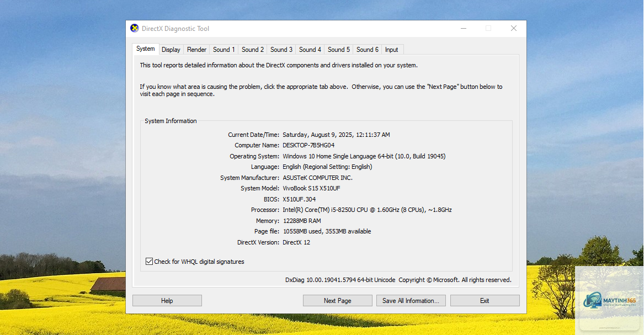Click the Next Page button
Viewport: 644px width, 335px height.
click(x=338, y=301)
